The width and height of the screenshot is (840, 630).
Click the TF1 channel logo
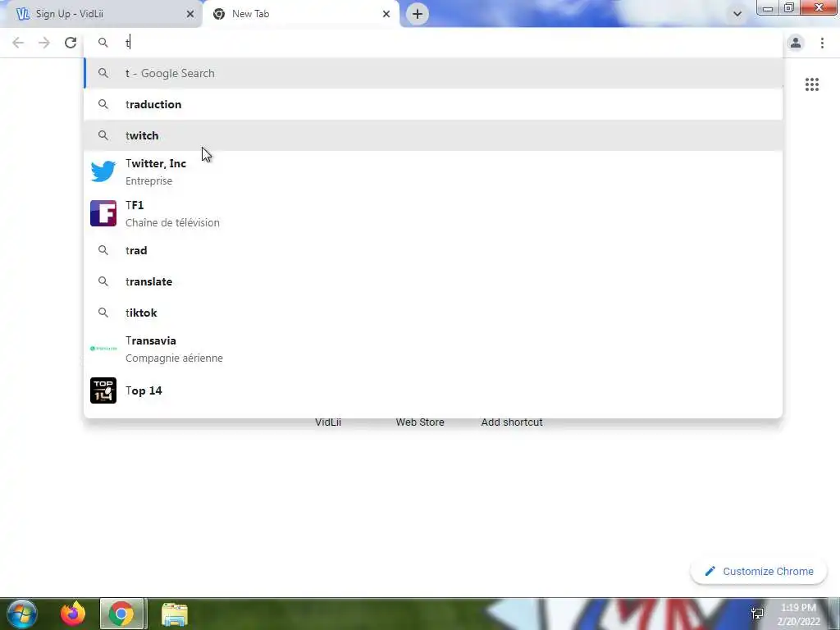103,213
